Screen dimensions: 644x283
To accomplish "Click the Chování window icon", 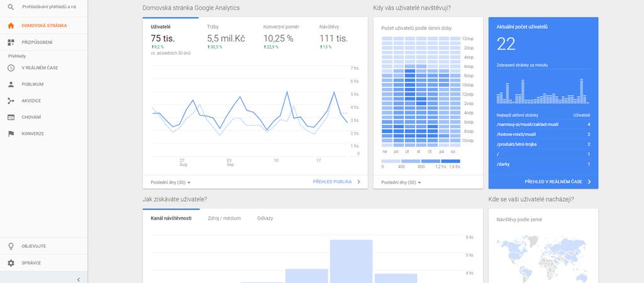I will tap(11, 117).
